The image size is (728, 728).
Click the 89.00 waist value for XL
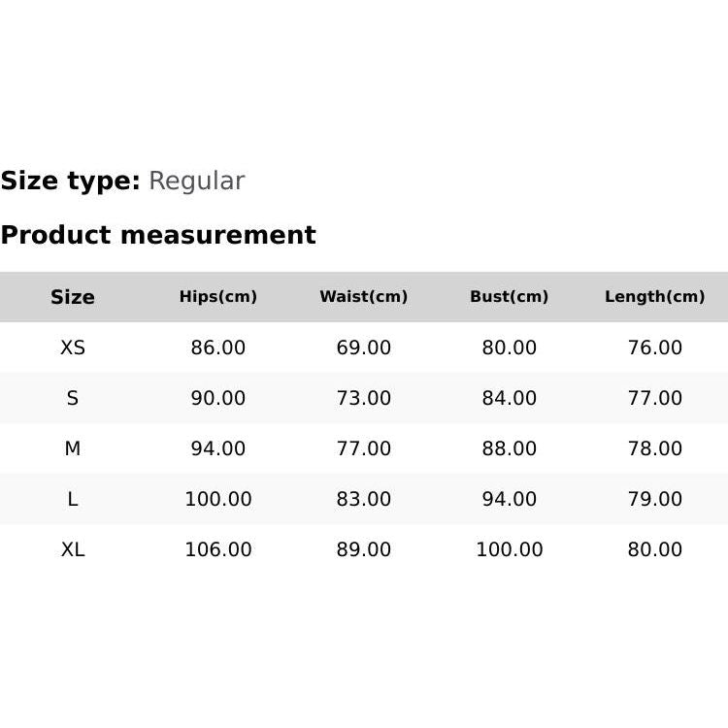[364, 549]
